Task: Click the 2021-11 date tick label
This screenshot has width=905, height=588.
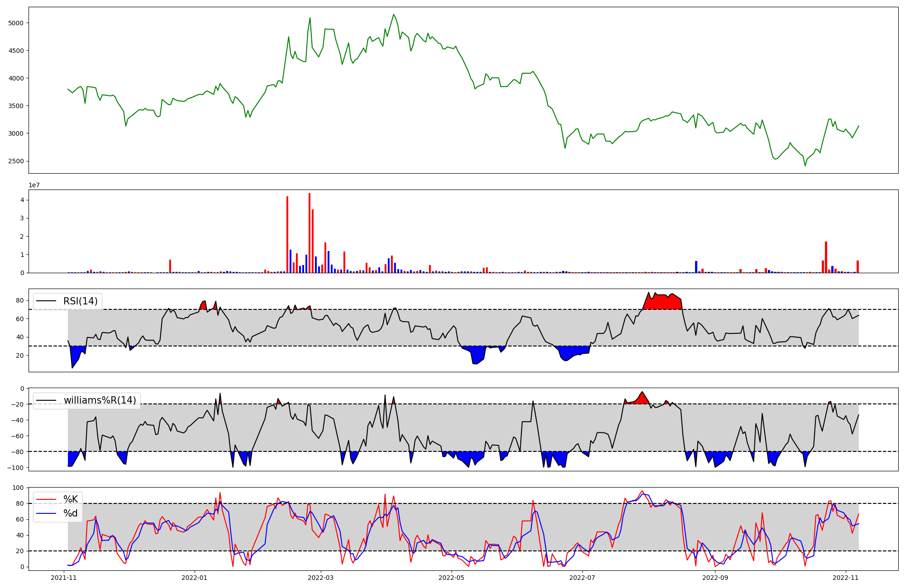Action: click(64, 578)
